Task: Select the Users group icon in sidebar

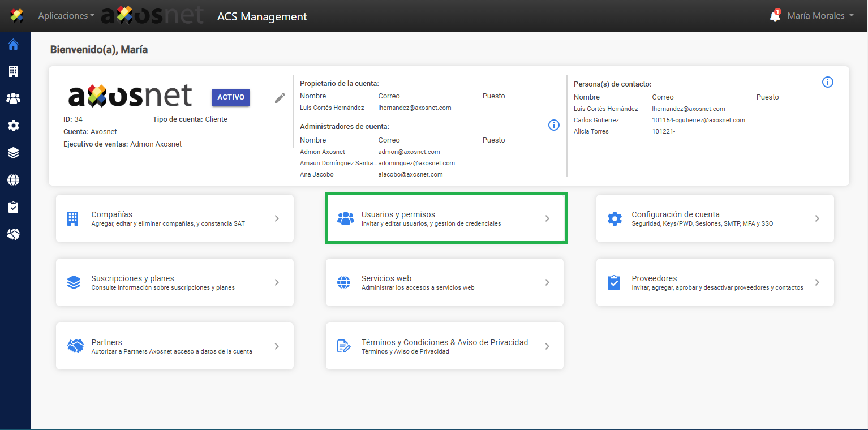Action: point(14,98)
